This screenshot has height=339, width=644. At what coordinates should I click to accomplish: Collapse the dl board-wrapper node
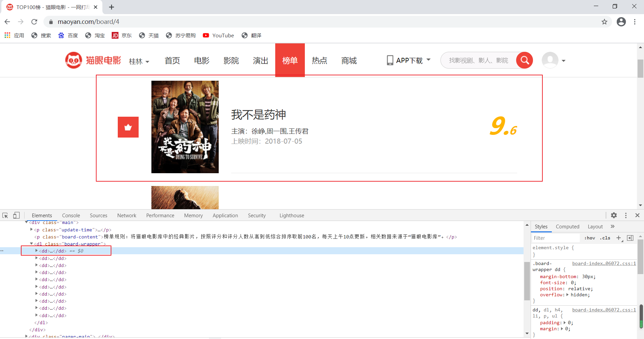(31, 243)
